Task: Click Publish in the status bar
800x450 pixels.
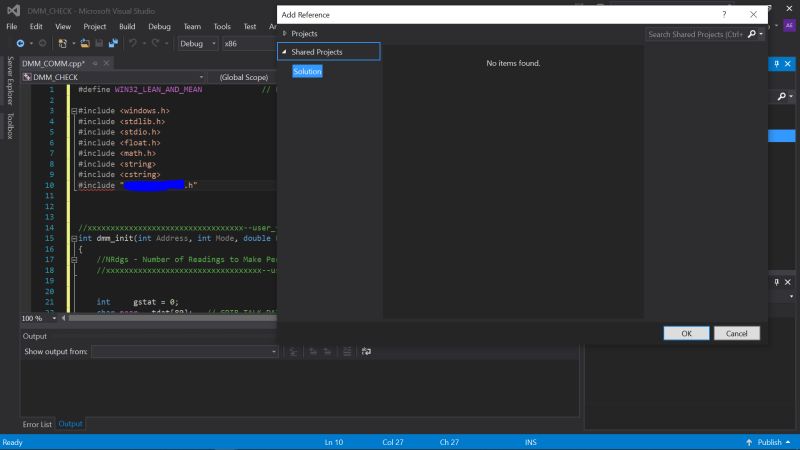Action: tap(769, 442)
